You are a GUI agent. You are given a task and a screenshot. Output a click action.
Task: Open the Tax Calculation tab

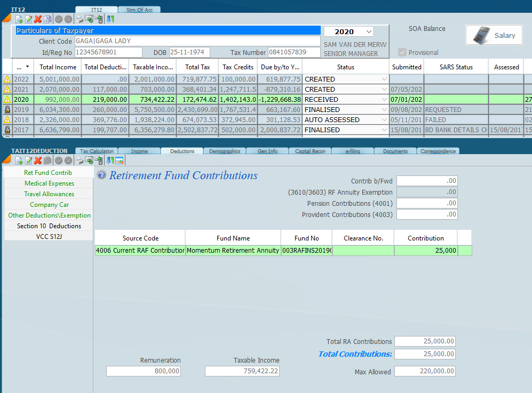(x=97, y=151)
